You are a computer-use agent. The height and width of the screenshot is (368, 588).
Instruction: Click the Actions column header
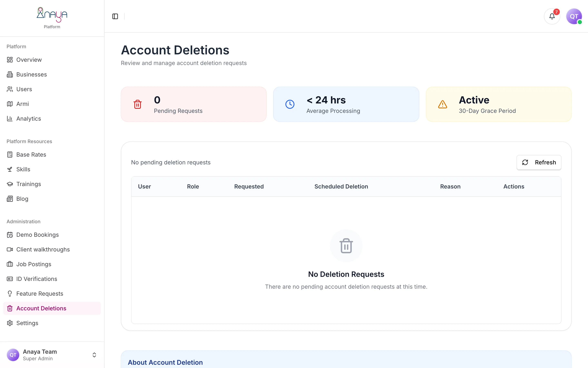[x=514, y=186]
